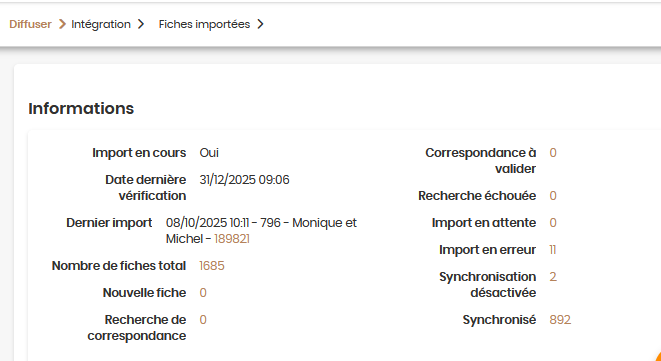Click the Synchronisation désactivée label

pos(487,285)
